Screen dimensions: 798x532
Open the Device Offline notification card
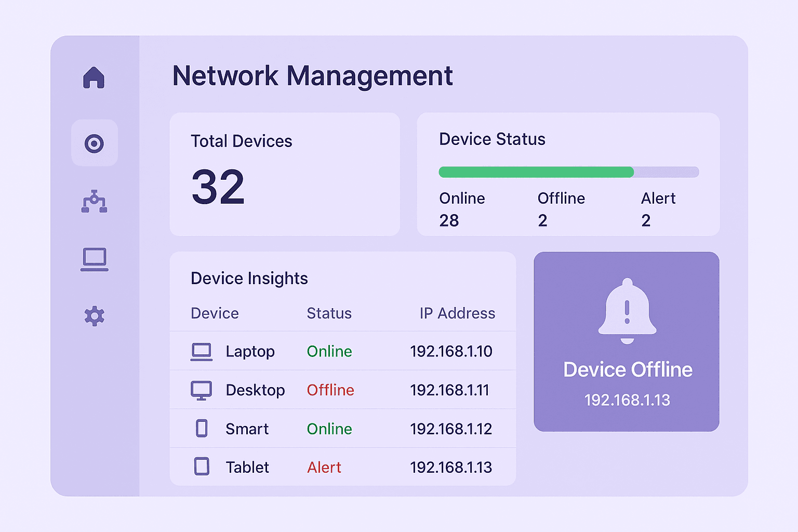point(626,341)
